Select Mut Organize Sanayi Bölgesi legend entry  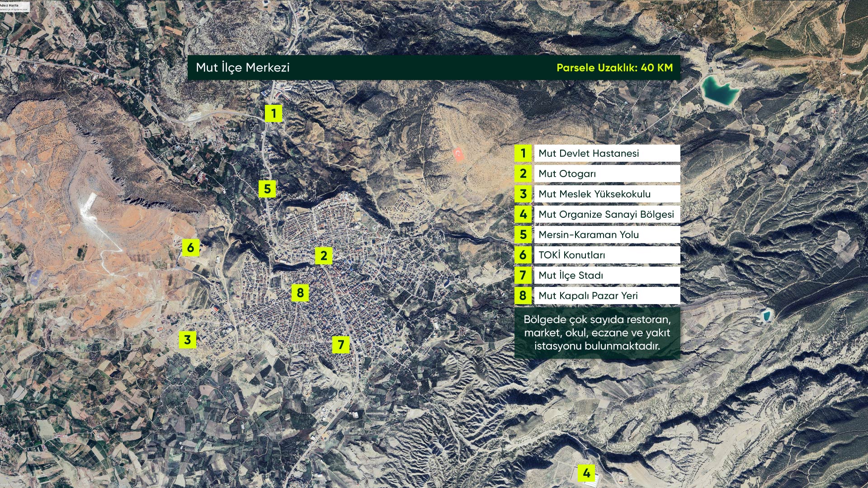(606, 214)
